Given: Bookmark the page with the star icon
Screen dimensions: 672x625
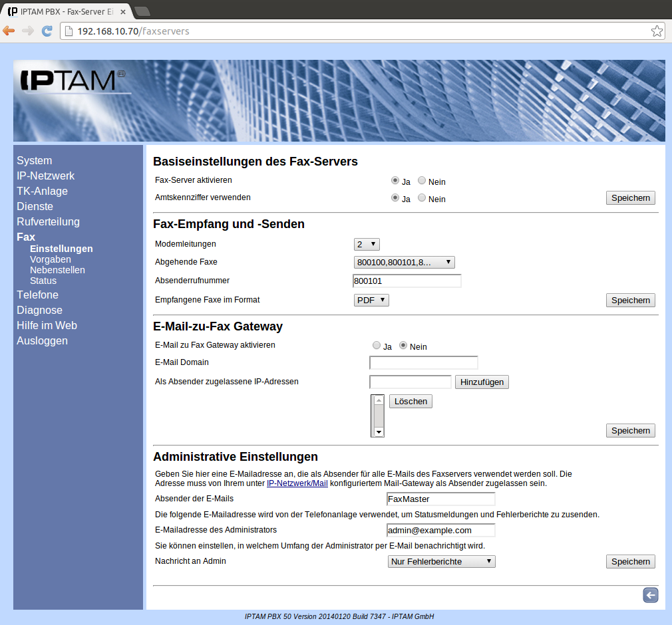Looking at the screenshot, I should pos(657,31).
